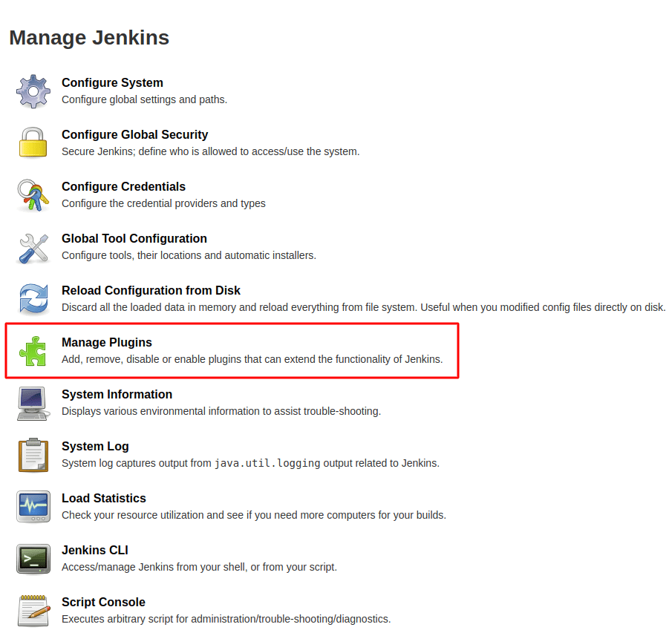Select Reload Configuration from Disk
The height and width of the screenshot is (630, 672).
coord(151,291)
